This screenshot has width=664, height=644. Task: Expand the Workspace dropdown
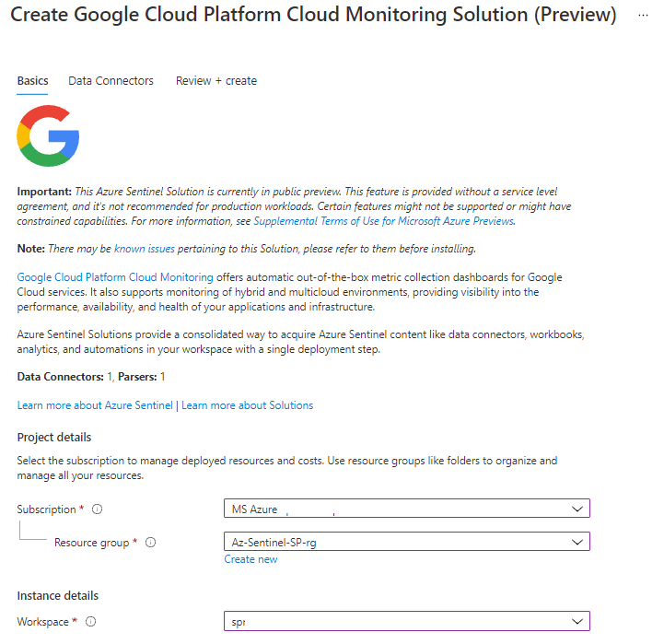point(406,622)
